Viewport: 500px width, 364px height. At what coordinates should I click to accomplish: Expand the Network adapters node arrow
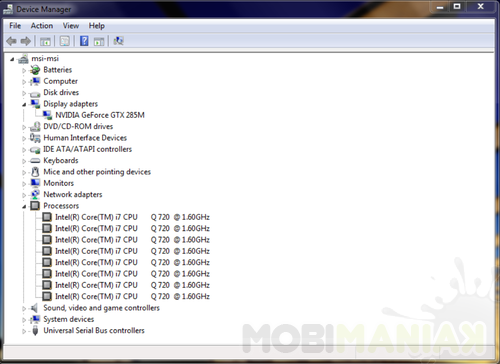click(x=24, y=195)
